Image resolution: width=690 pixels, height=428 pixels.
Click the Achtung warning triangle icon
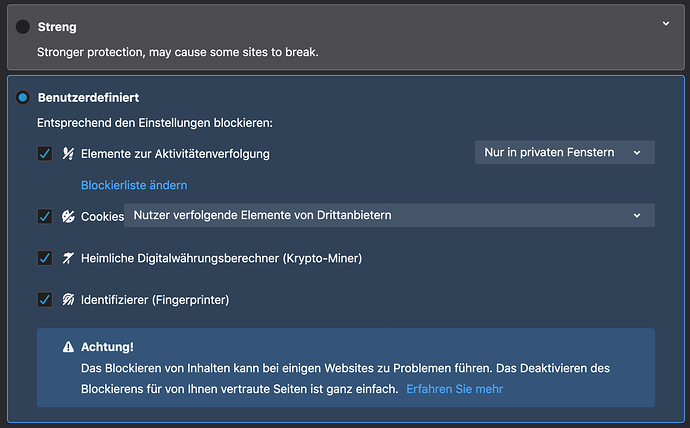click(68, 346)
